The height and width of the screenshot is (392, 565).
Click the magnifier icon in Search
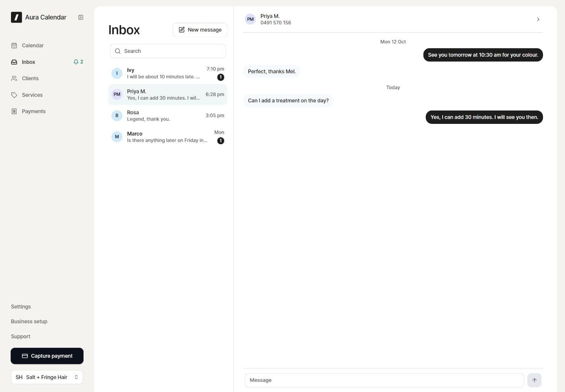tap(118, 51)
